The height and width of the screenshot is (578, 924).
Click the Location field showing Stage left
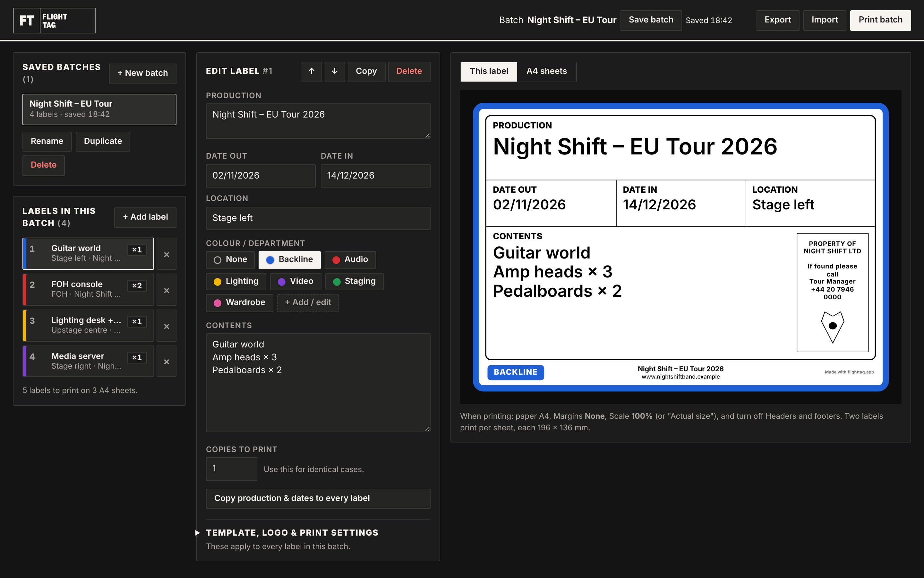tap(318, 218)
